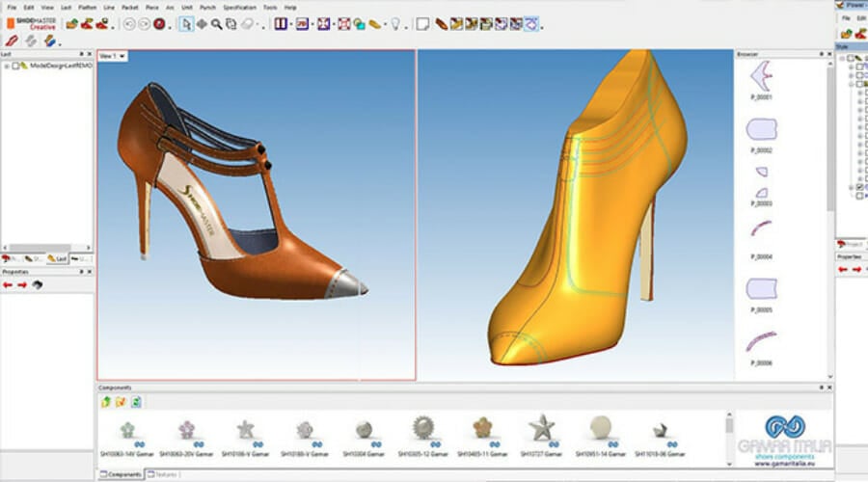Click the third red shoe toolbar icon
This screenshot has width=868, height=482.
tap(102, 24)
